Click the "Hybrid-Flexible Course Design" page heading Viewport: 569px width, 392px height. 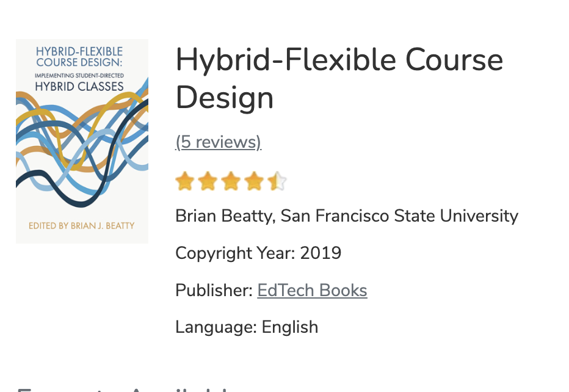click(x=339, y=79)
